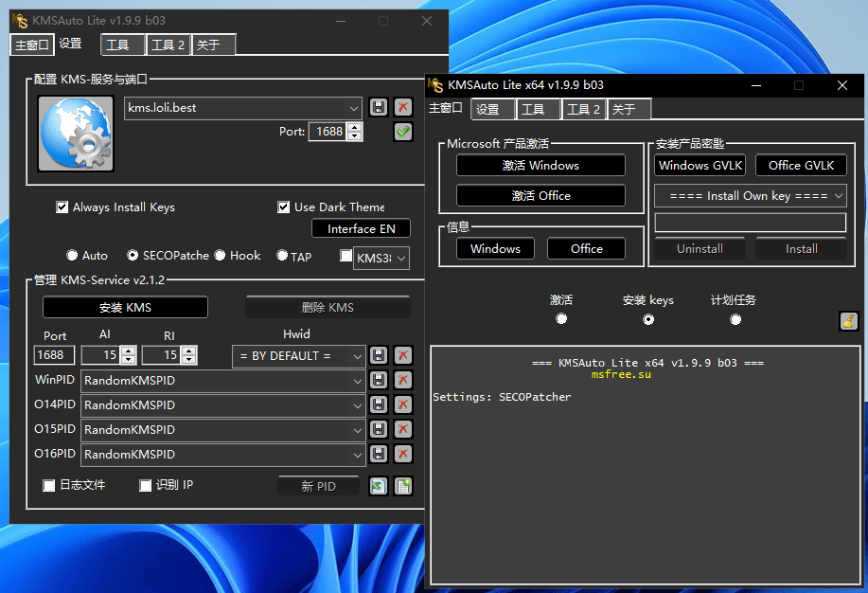Image resolution: width=868 pixels, height=593 pixels.
Task: Click the green checkmark next to Port
Action: (403, 132)
